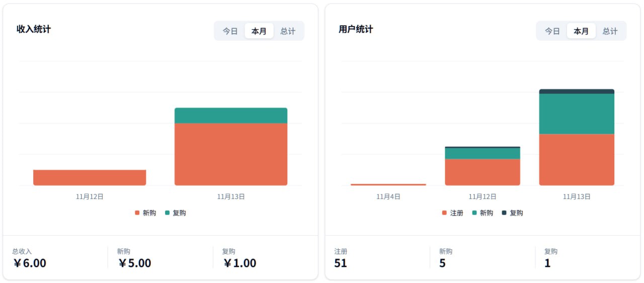The height and width of the screenshot is (283, 644).
Task: Click the 11月4日 bar in user chart
Action: pos(388,184)
